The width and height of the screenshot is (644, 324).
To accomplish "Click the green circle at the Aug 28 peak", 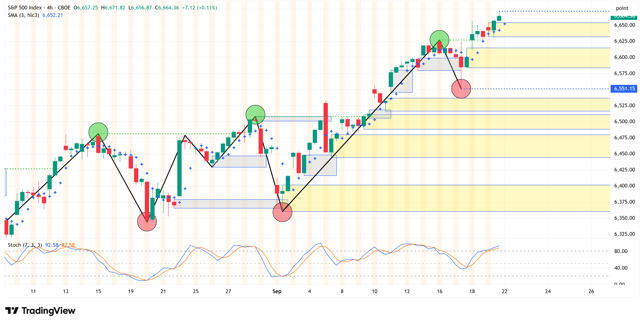I will [x=255, y=115].
